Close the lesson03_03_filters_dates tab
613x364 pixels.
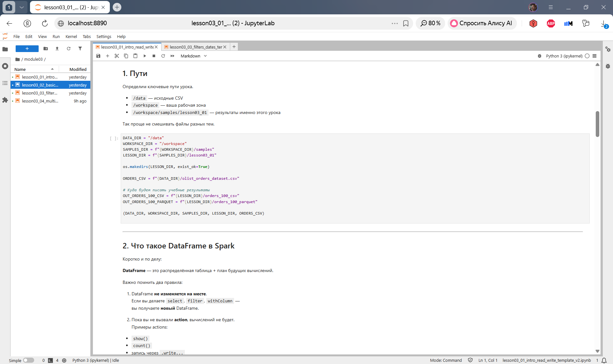(225, 47)
